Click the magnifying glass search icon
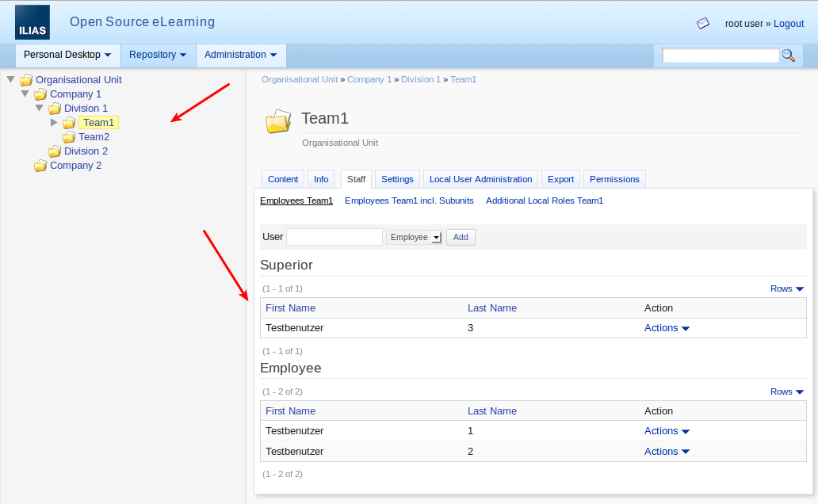 (788, 55)
